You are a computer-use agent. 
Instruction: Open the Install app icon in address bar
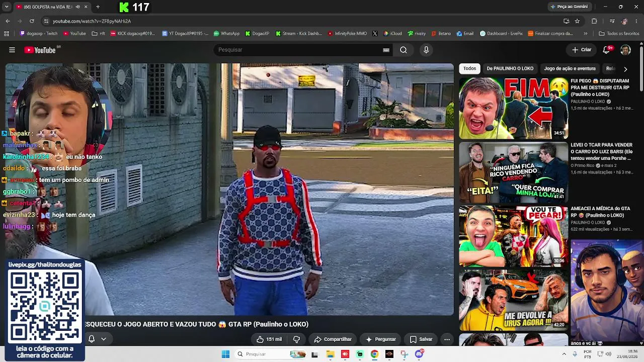567,21
